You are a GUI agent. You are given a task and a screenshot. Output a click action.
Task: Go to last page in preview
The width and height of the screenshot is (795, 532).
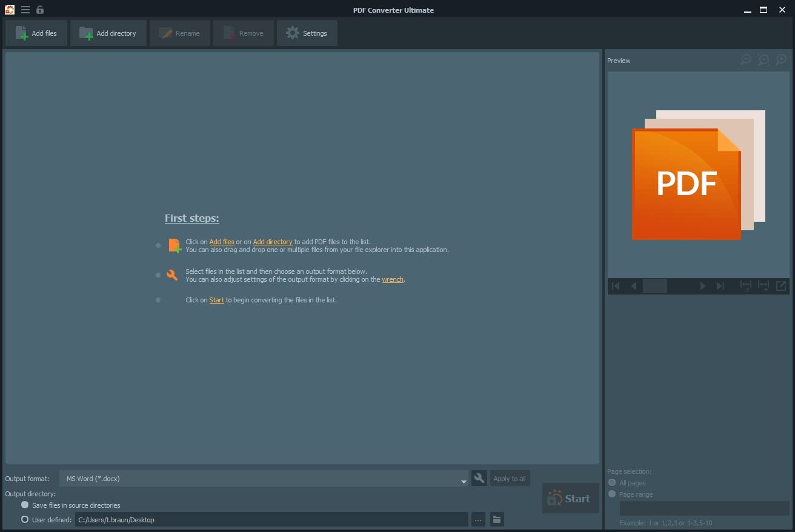tap(720, 286)
